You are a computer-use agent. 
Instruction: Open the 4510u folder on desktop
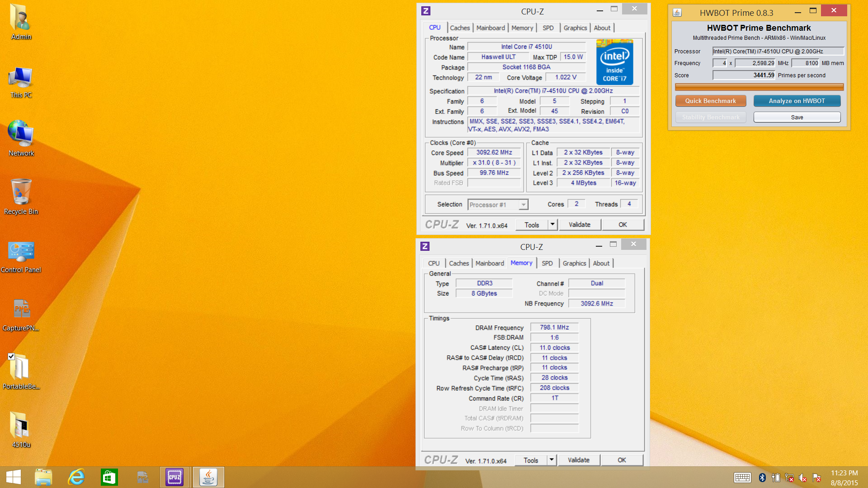[x=21, y=430]
